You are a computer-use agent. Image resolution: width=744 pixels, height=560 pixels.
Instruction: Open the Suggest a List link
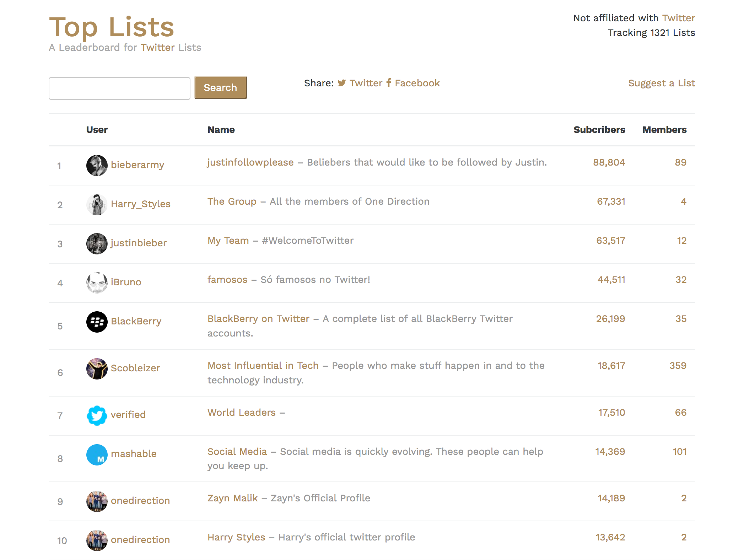click(x=661, y=83)
